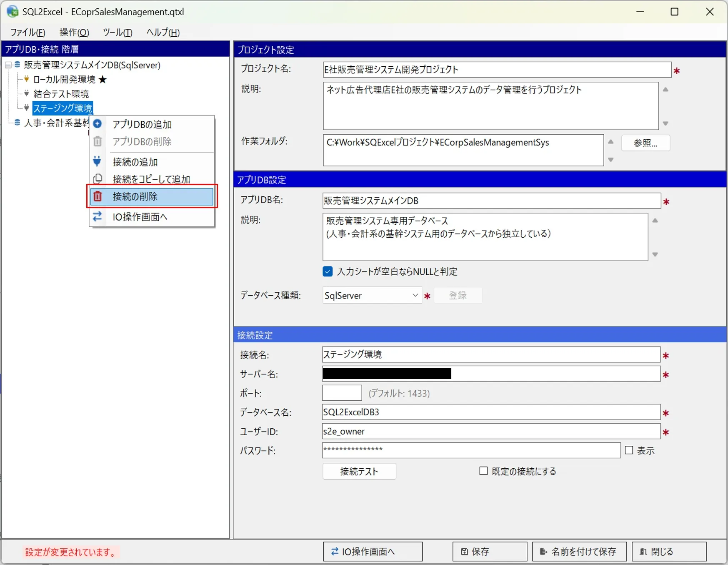Click bottom IO操作画面へ button
Image resolution: width=728 pixels, height=565 pixels.
pyautogui.click(x=373, y=552)
